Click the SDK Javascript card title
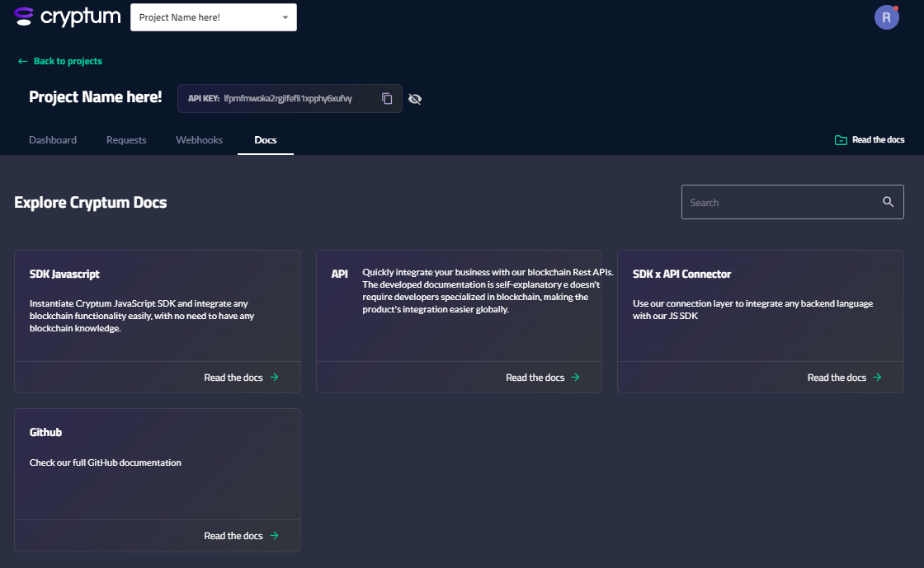The width and height of the screenshot is (924, 568). coord(65,275)
